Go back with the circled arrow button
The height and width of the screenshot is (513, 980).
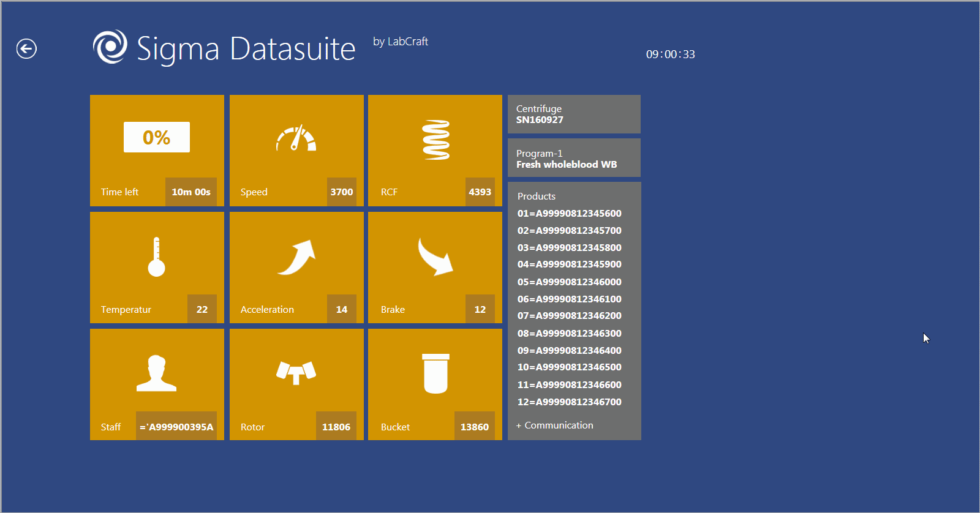click(26, 48)
